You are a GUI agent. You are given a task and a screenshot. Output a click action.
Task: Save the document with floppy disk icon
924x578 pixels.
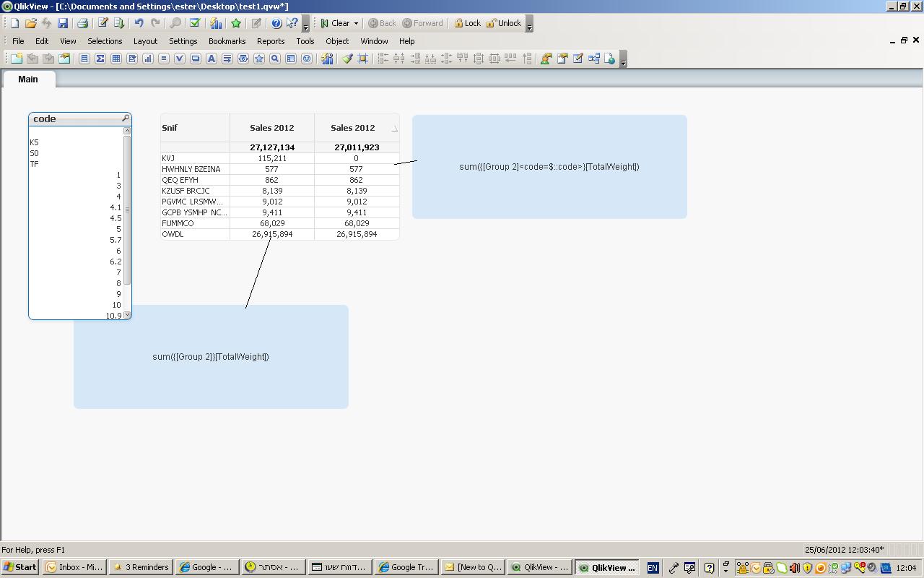click(63, 23)
